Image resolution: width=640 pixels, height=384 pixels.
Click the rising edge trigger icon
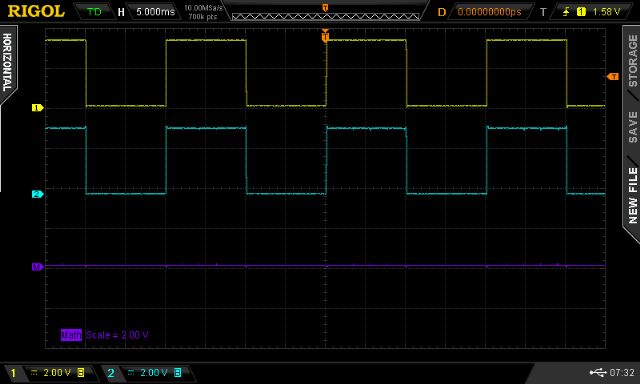pos(566,12)
